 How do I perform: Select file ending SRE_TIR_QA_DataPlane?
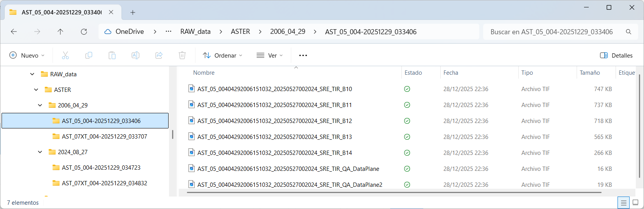(288, 169)
